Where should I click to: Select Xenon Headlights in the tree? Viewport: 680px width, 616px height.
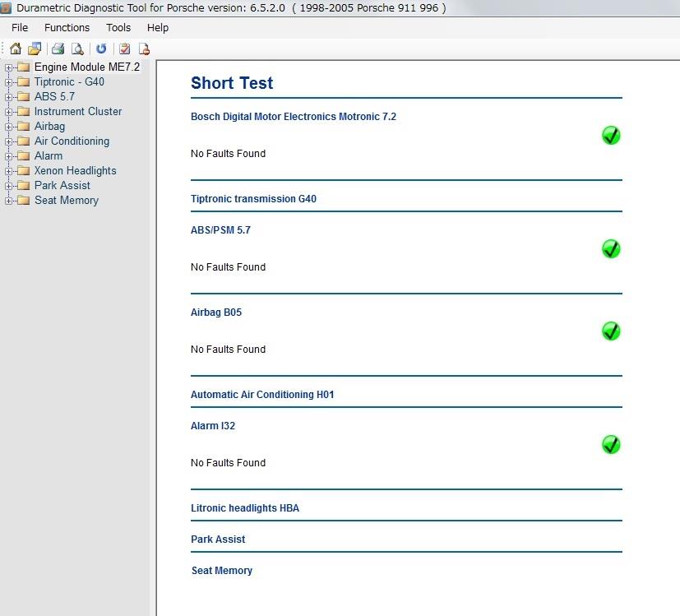[76, 170]
